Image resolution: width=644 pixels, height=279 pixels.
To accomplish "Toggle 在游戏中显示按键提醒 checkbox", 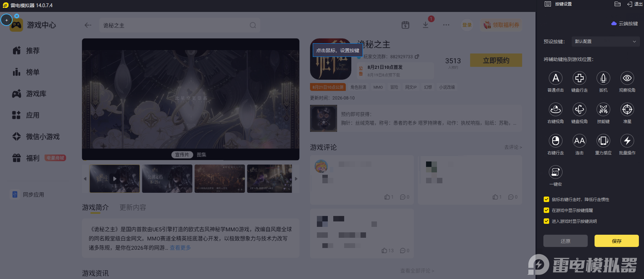I will click(546, 210).
